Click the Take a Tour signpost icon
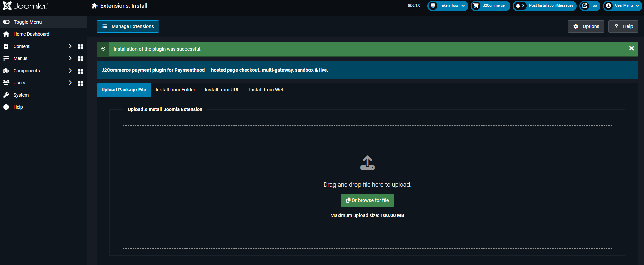 pyautogui.click(x=433, y=6)
